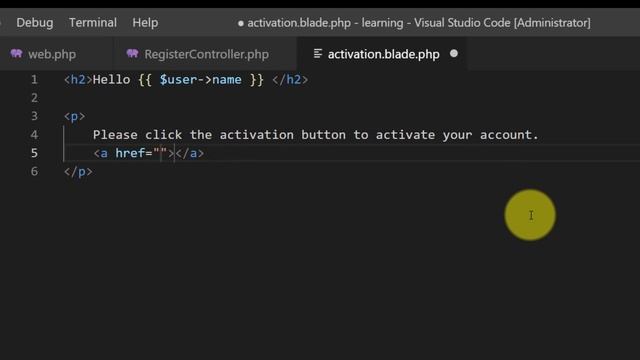The image size is (640, 360).
Task: Click the unsaved dot on activation.blade.php tab
Action: coord(453,54)
